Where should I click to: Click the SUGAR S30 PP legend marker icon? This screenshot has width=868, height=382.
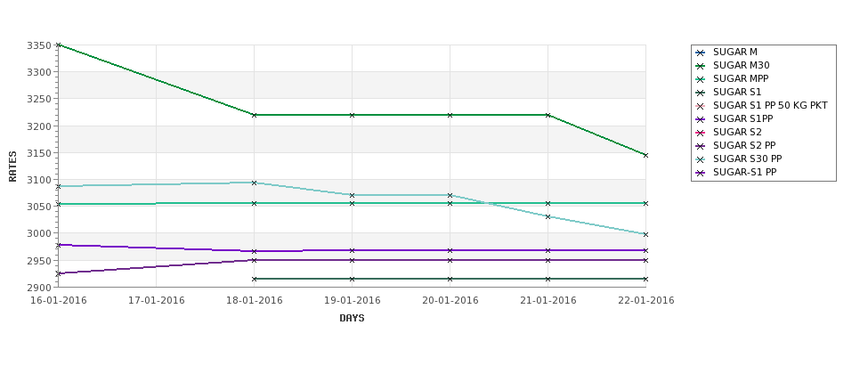[701, 158]
